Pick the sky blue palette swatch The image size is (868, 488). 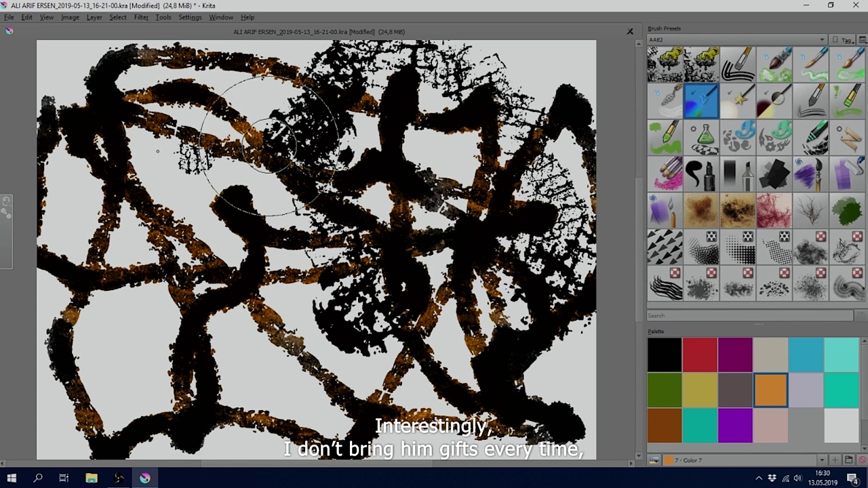(806, 354)
